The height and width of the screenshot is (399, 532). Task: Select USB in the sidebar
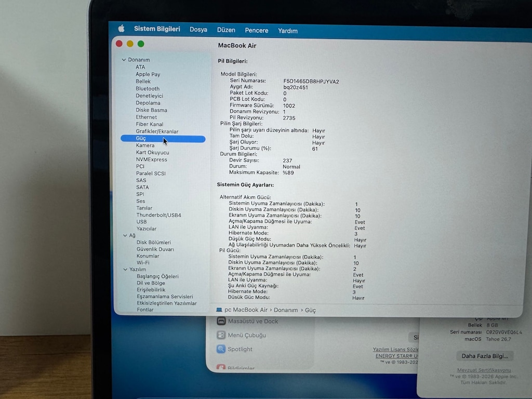coord(141,221)
